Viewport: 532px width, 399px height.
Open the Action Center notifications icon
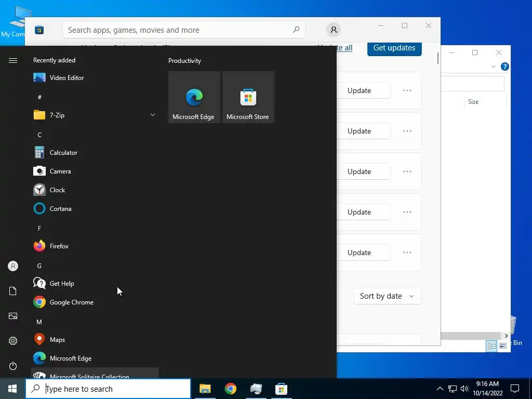click(x=515, y=389)
